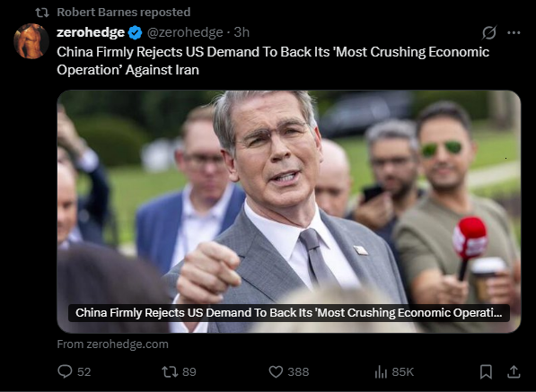The height and width of the screenshot is (392, 536).
Task: Click the small repost icon beside Robert Barnes
Action: (42, 13)
